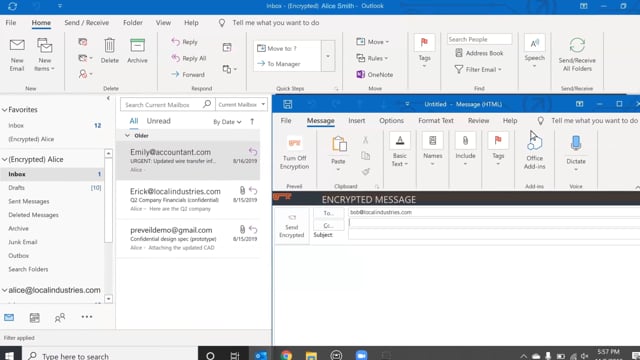Archive the selected email
This screenshot has height=360, width=640.
point(137,51)
